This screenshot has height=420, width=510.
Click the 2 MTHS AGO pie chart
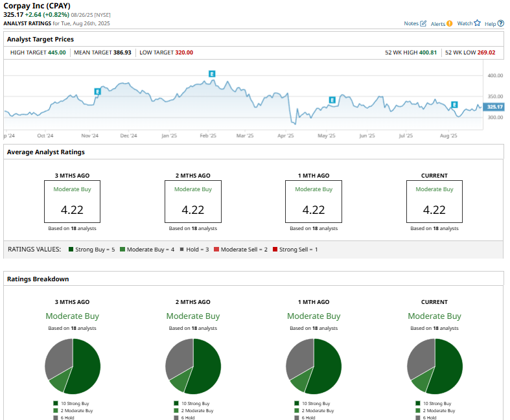click(193, 366)
